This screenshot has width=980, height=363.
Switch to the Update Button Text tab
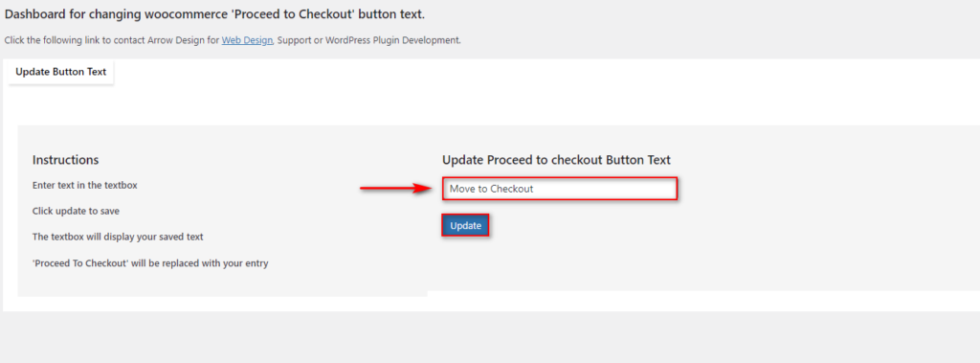(60, 72)
